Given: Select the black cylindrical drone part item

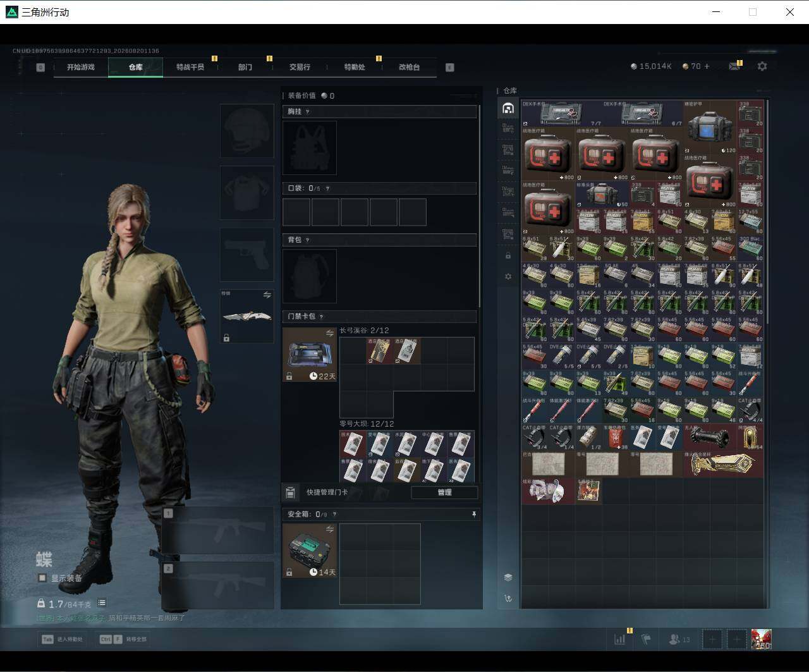Looking at the screenshot, I should click(710, 437).
